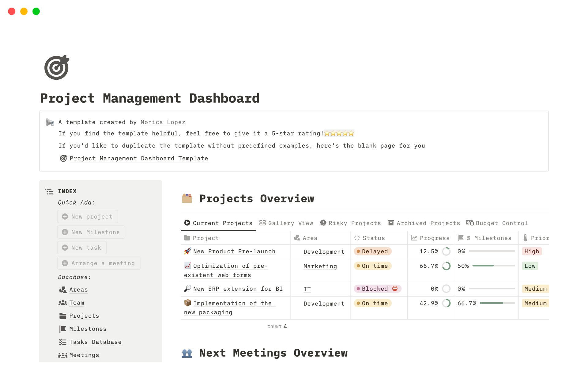Screen dimensions: 588x368
Task: Switch to the Gallery View tab
Action: coord(287,223)
